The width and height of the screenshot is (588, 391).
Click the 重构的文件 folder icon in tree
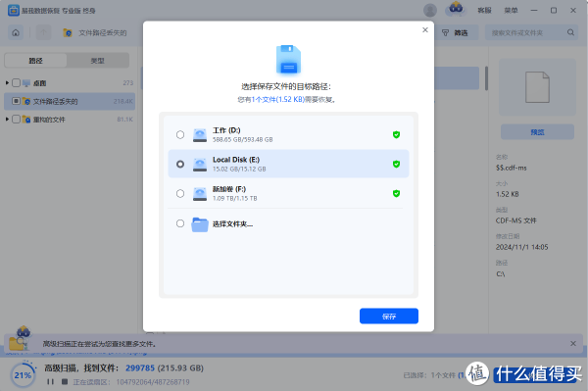pos(26,120)
